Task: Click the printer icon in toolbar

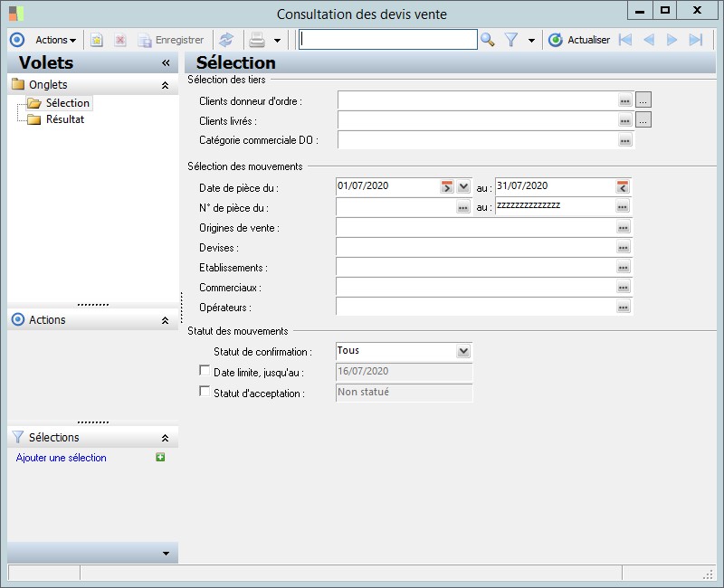Action: (257, 40)
